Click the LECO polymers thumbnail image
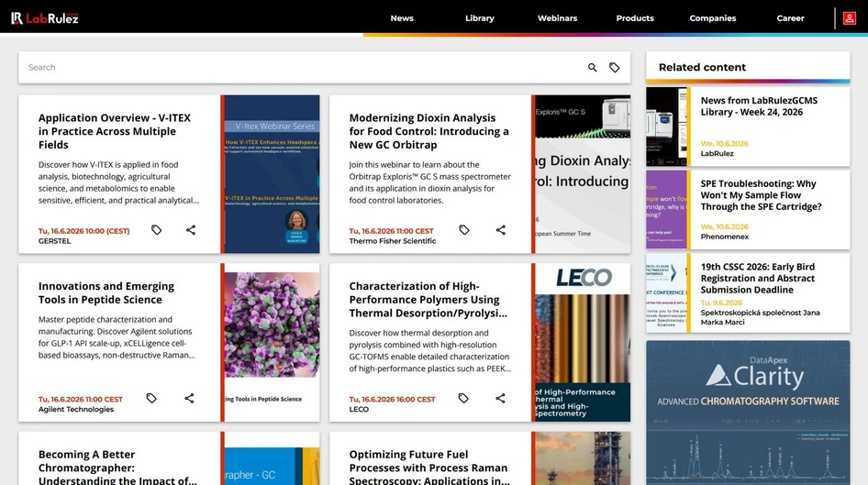This screenshot has width=868, height=485. click(x=583, y=342)
